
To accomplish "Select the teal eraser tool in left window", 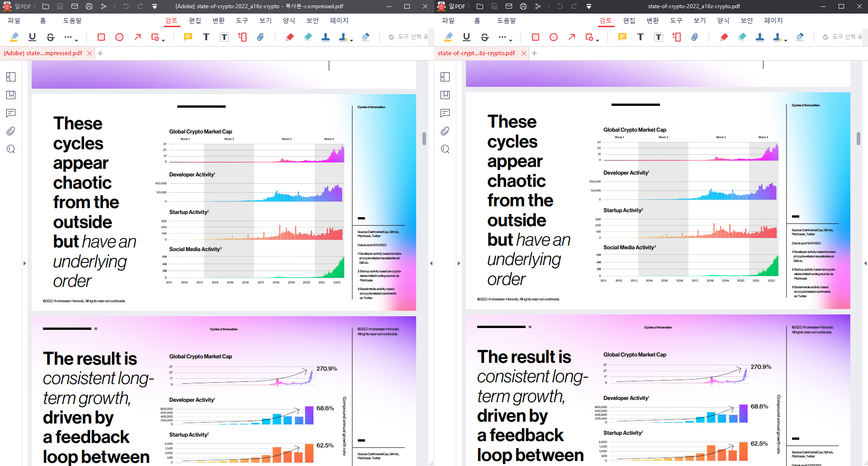I will [x=308, y=37].
